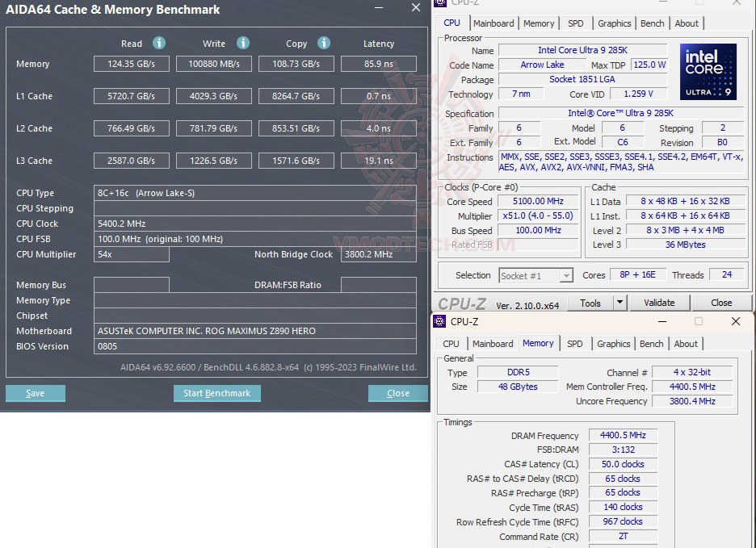
Task: Click CAS# Latency value 50.0 clocks
Action: (x=623, y=464)
